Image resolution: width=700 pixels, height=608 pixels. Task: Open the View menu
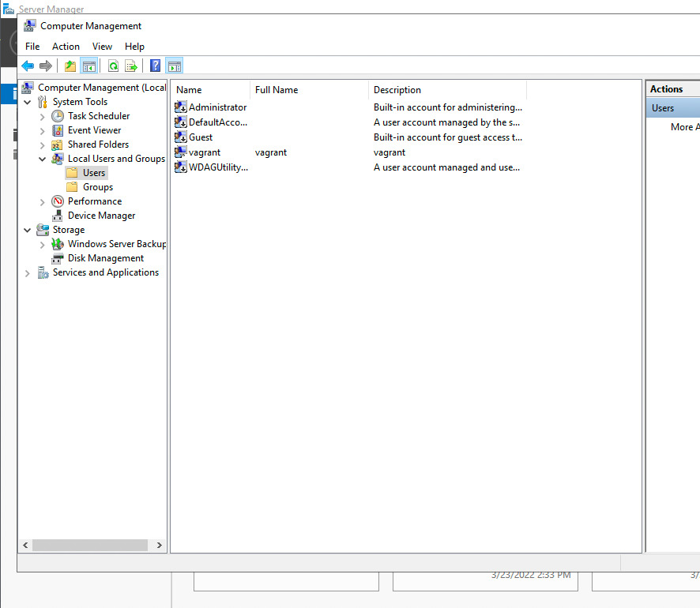(102, 47)
